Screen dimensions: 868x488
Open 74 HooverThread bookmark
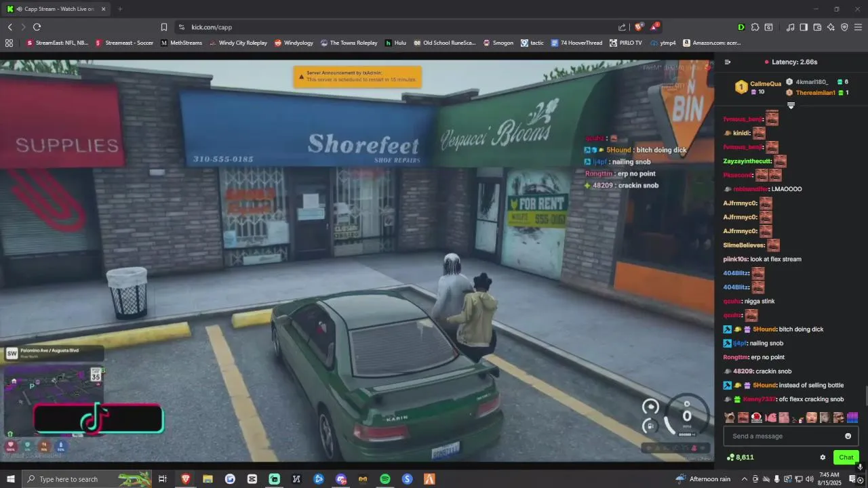click(576, 43)
